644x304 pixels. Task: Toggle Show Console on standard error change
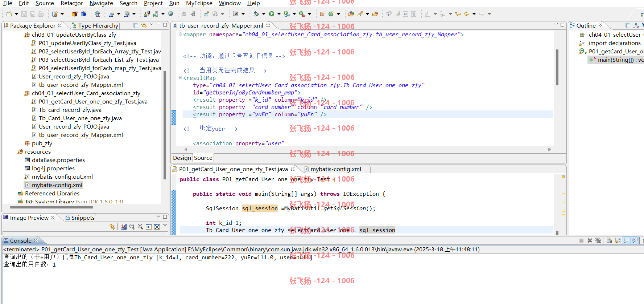pos(635,240)
